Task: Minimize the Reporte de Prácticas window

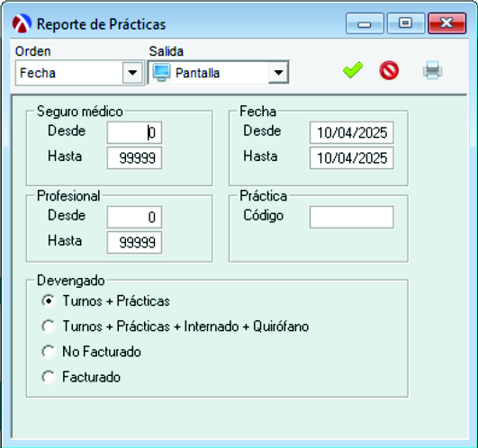Action: tap(365, 23)
